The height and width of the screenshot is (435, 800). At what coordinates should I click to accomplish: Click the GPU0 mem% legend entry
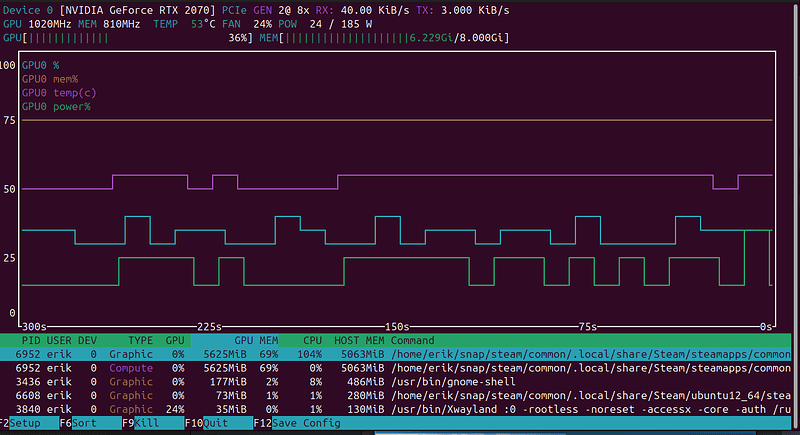pos(49,79)
